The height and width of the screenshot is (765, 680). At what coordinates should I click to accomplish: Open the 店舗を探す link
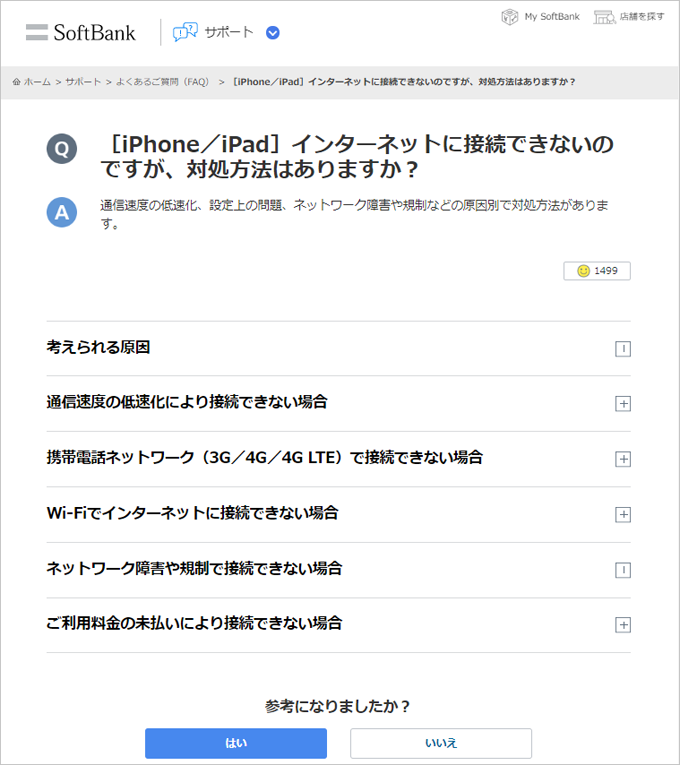point(641,17)
